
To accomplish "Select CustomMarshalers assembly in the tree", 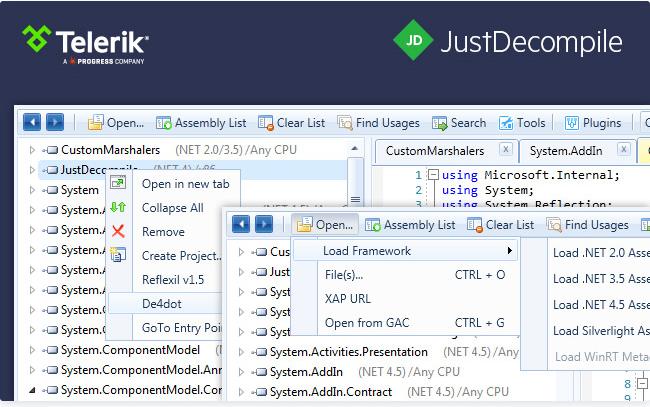I will pos(110,150).
